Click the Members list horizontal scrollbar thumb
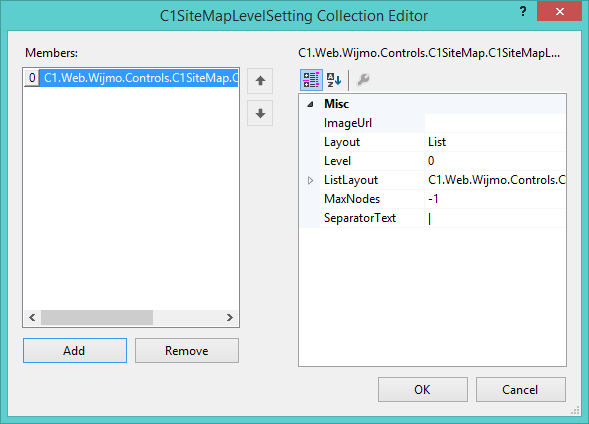 tap(97, 318)
